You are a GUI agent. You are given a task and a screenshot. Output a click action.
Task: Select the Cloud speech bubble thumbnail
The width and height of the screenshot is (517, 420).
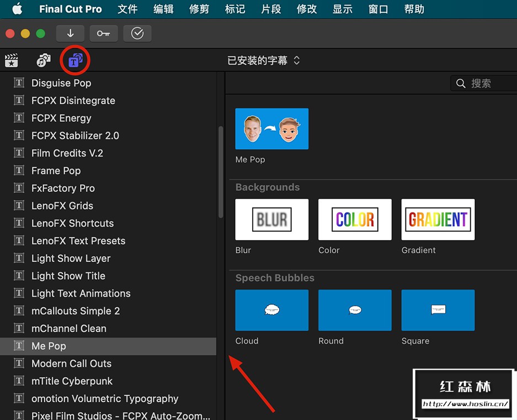tap(271, 310)
